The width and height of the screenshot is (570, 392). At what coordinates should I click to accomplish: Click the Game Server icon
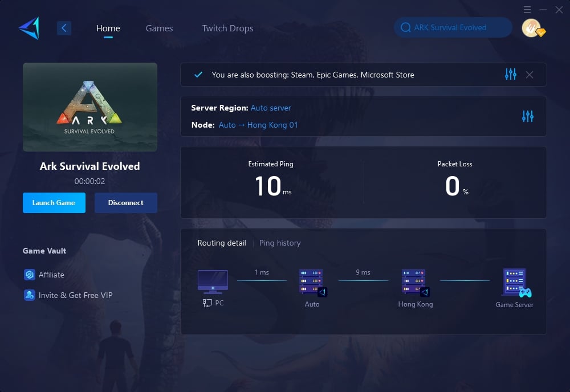click(516, 283)
